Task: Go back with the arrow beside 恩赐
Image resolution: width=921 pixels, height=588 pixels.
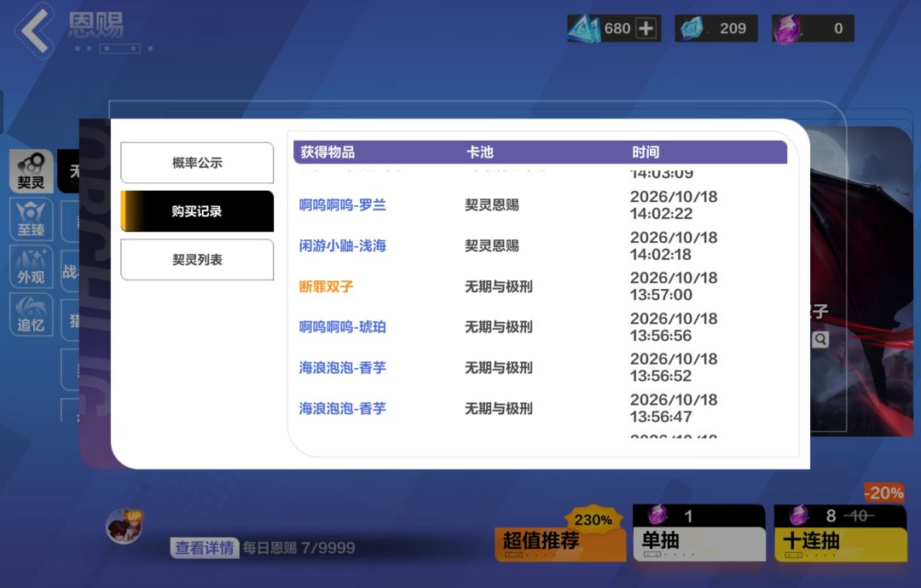Action: click(35, 31)
